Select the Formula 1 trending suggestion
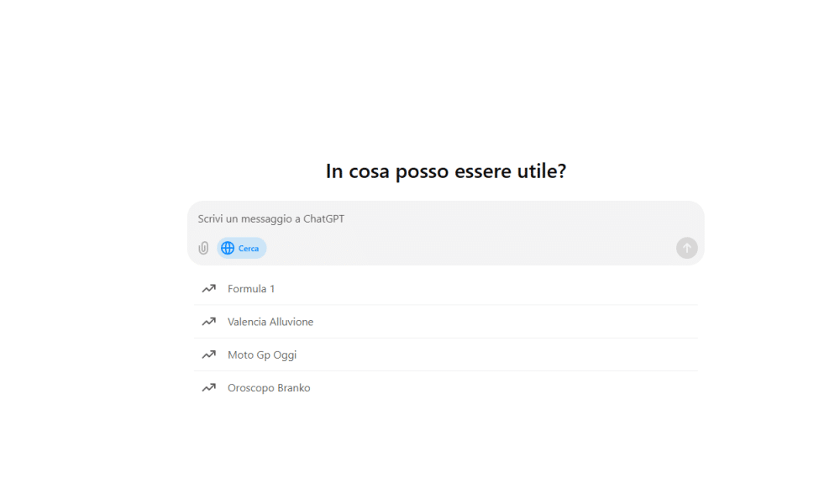The width and height of the screenshot is (840, 504). (x=446, y=289)
